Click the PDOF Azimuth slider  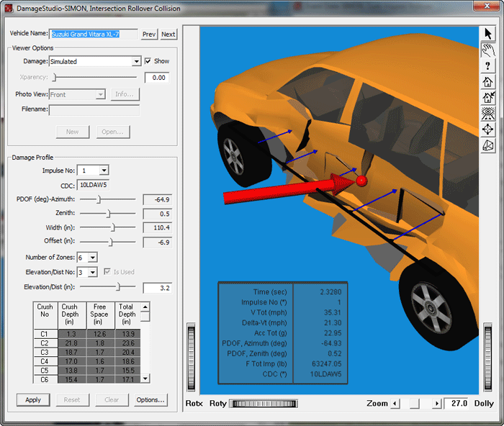click(x=99, y=199)
